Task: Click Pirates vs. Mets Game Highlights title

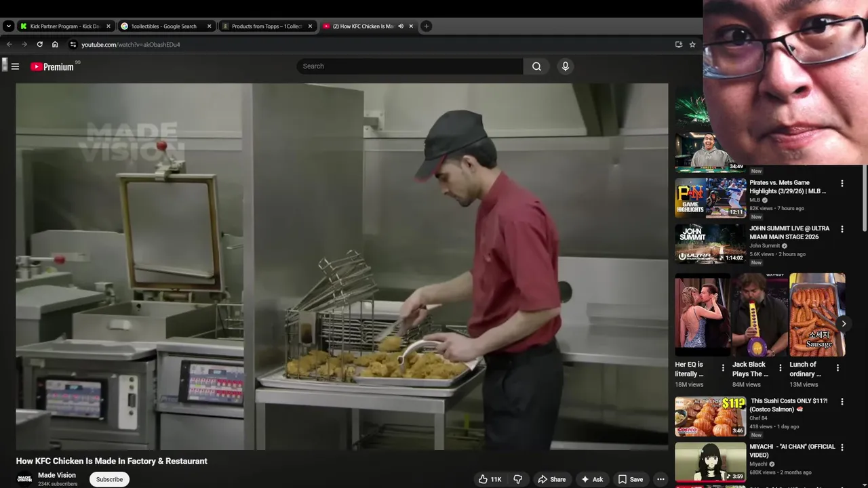Action: coord(788,187)
